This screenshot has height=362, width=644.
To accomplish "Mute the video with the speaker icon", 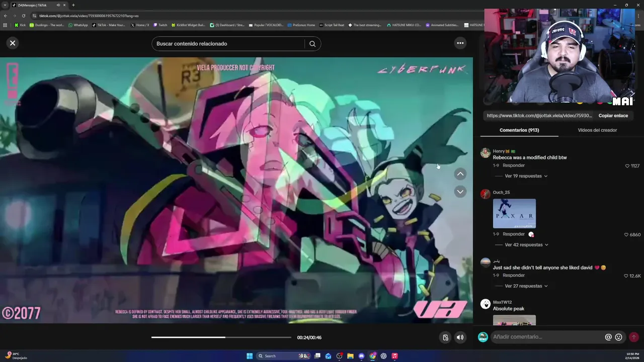I will [x=460, y=337].
